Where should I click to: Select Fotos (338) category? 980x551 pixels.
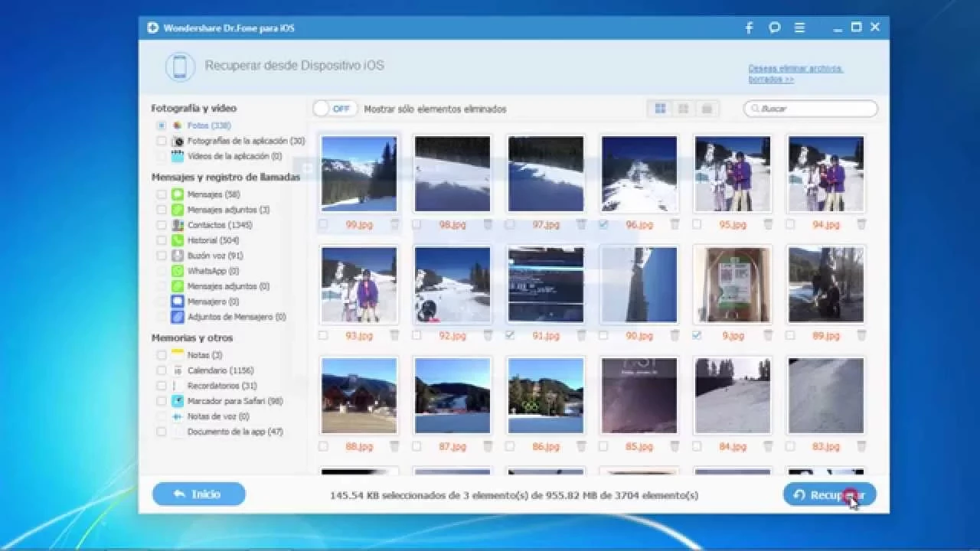[209, 126]
